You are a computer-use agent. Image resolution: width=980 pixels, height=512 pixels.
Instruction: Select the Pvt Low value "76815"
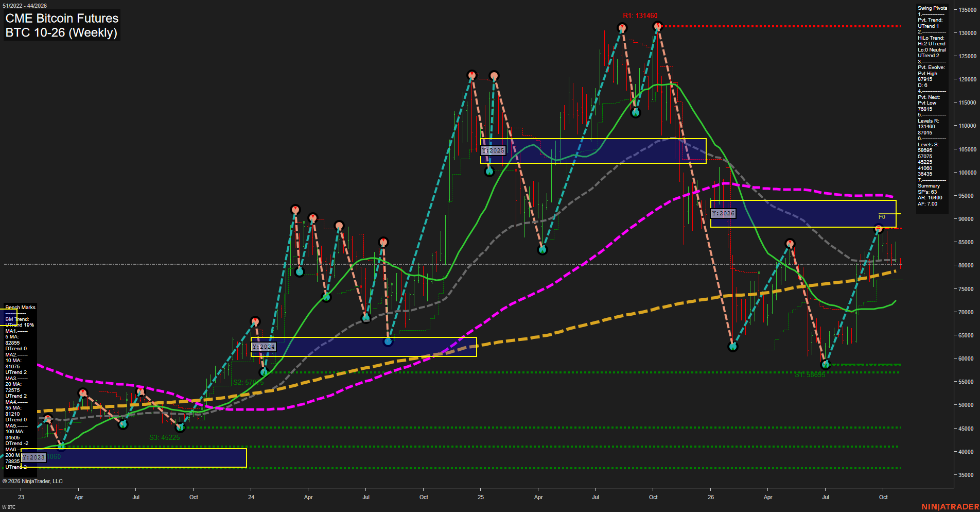(x=925, y=109)
